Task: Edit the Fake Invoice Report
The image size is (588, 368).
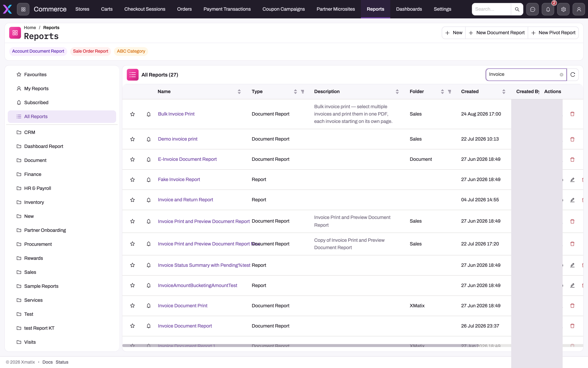Action: click(x=572, y=180)
